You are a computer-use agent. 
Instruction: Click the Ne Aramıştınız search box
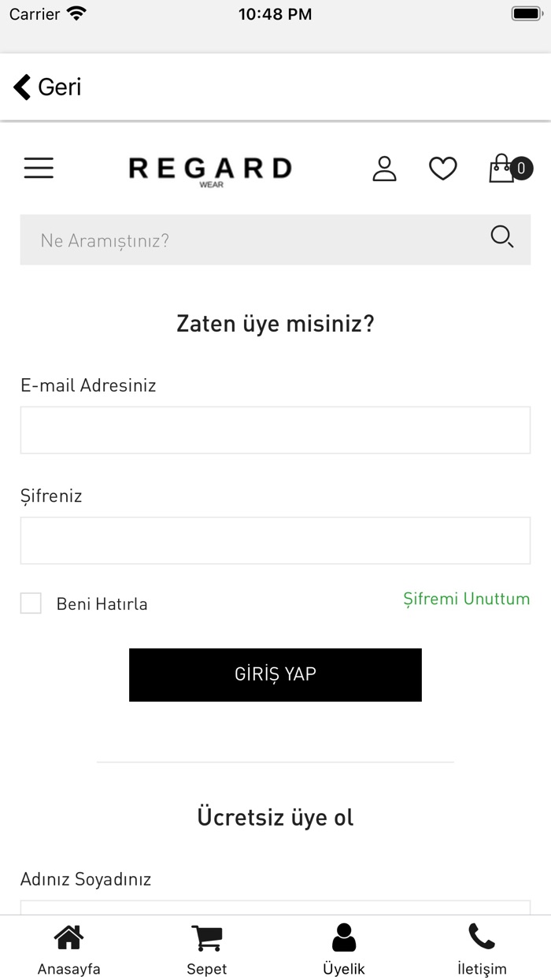252,239
